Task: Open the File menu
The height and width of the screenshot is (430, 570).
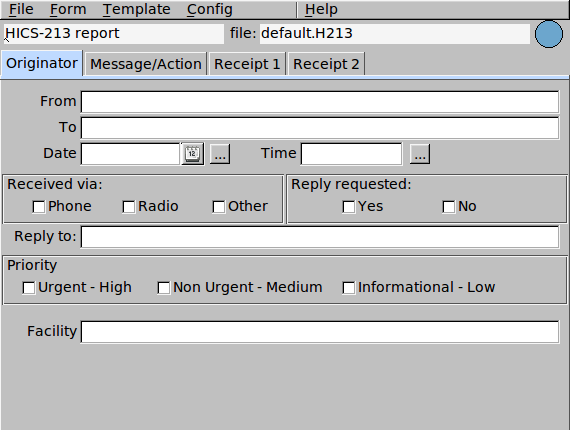Action: [x=21, y=9]
